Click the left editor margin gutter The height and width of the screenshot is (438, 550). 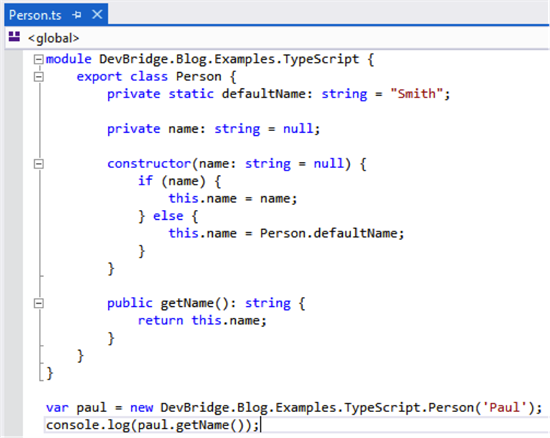(14, 243)
